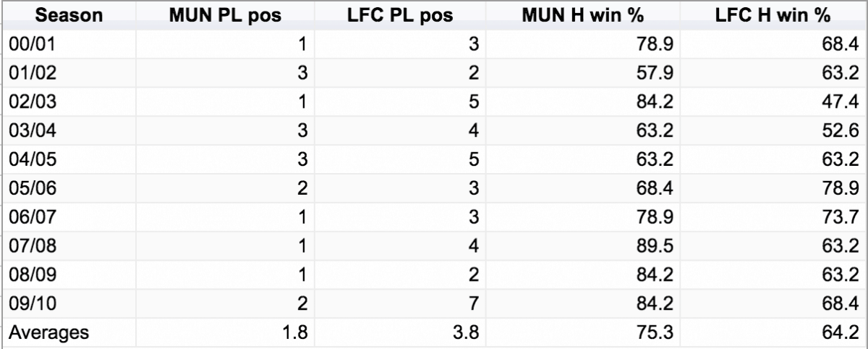868x349 pixels.
Task: Click the 73.7 value in 06/07 row
Action: pos(773,218)
